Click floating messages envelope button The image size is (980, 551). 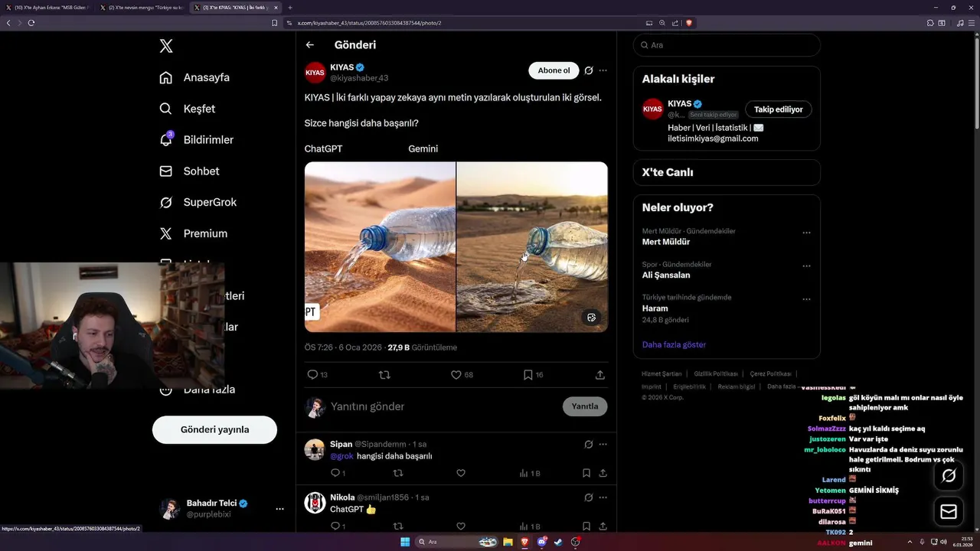coord(949,512)
